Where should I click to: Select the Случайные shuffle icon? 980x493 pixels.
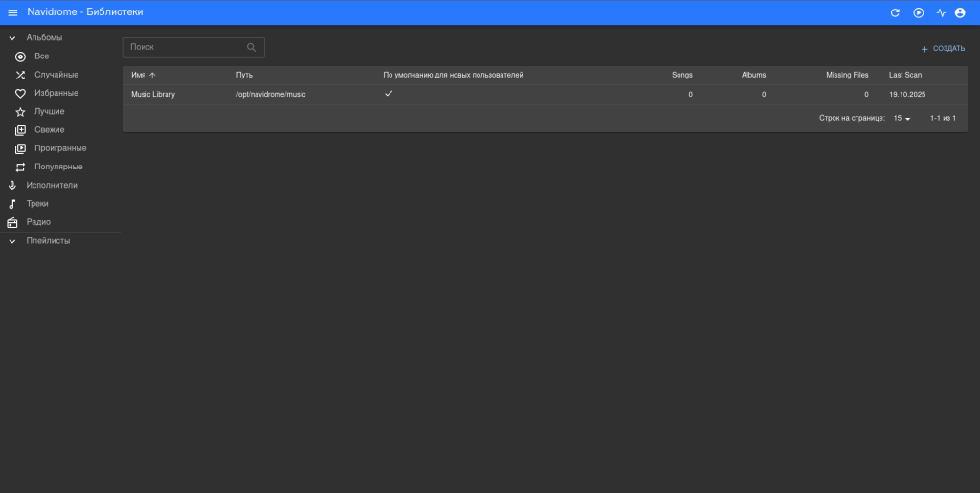20,75
